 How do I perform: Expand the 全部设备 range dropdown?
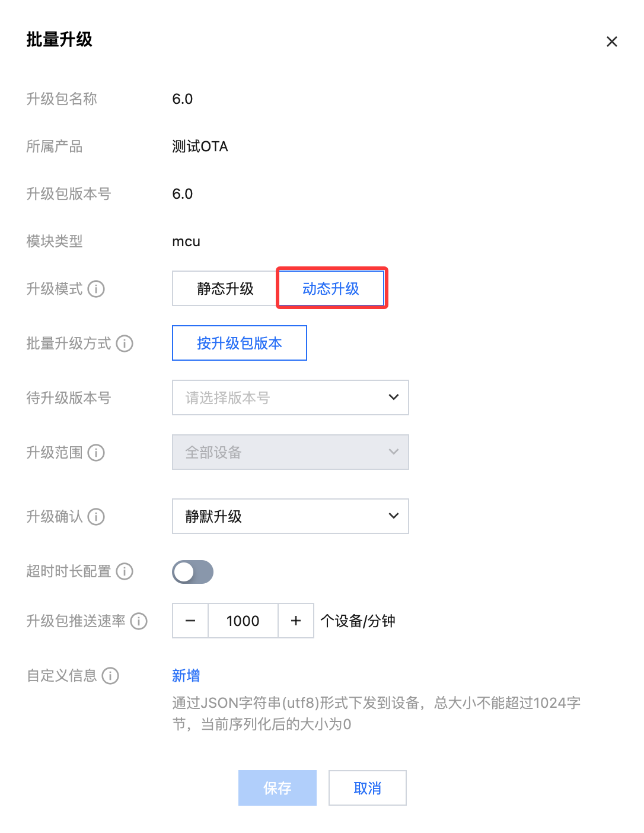291,452
